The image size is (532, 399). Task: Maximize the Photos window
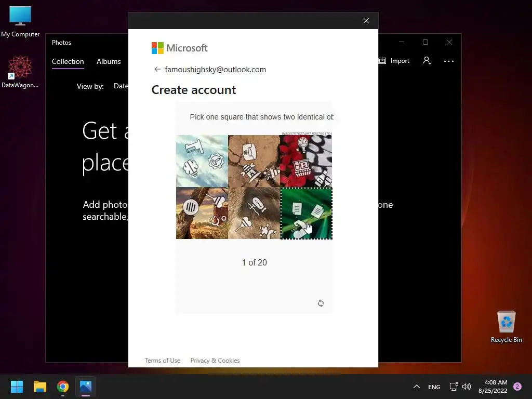(x=425, y=42)
